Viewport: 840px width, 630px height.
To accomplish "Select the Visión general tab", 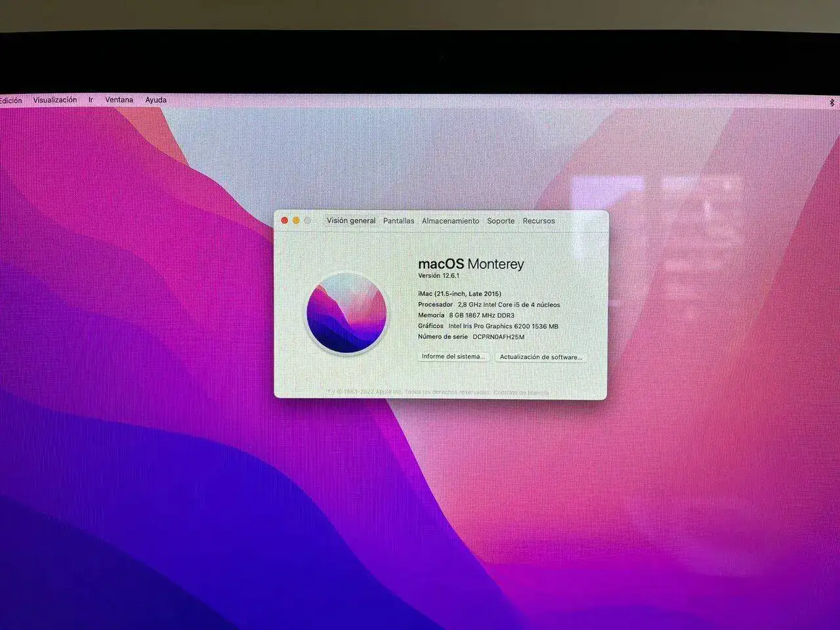I will [351, 221].
